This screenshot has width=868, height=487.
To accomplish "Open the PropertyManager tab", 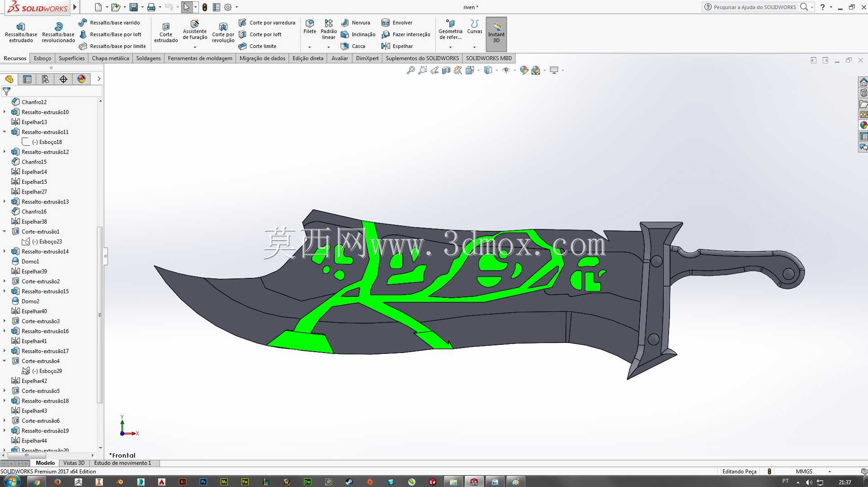I will [27, 79].
